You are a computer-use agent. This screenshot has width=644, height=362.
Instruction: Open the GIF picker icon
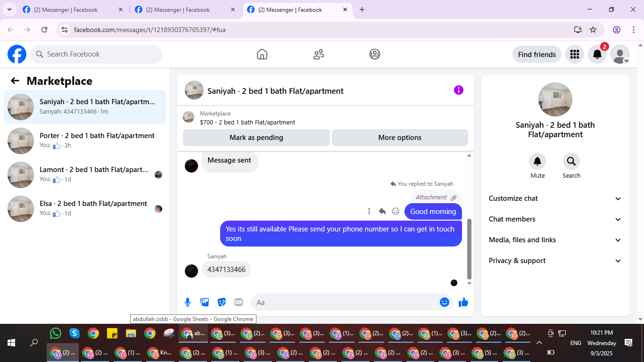click(239, 302)
